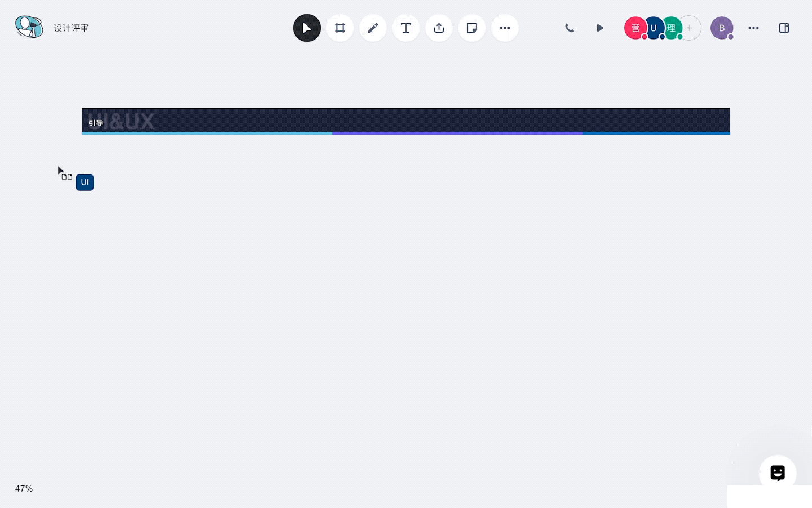
Task: Invite collaborators with the plus button
Action: 690,28
